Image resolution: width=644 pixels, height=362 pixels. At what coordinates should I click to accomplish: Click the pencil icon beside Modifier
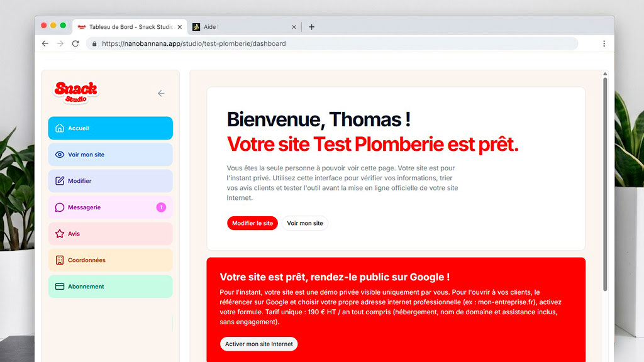pyautogui.click(x=60, y=181)
